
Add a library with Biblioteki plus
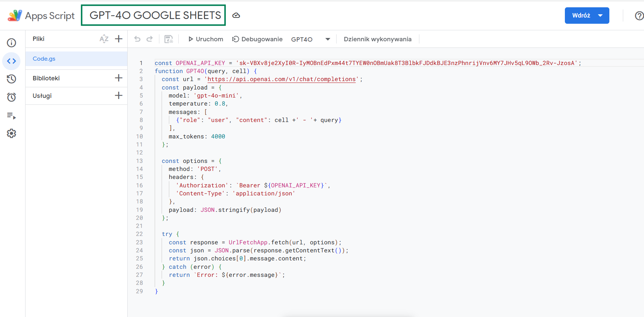(119, 78)
